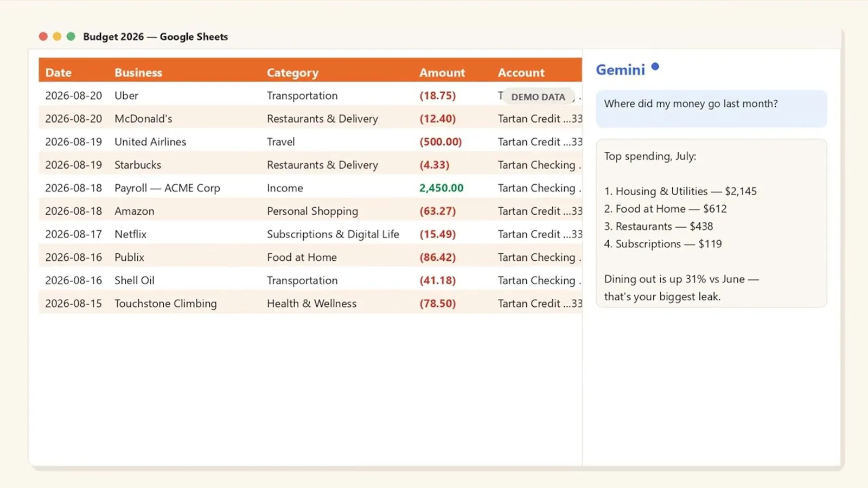This screenshot has height=488, width=868.
Task: Click the Health & Wellness category cell
Action: 312,304
